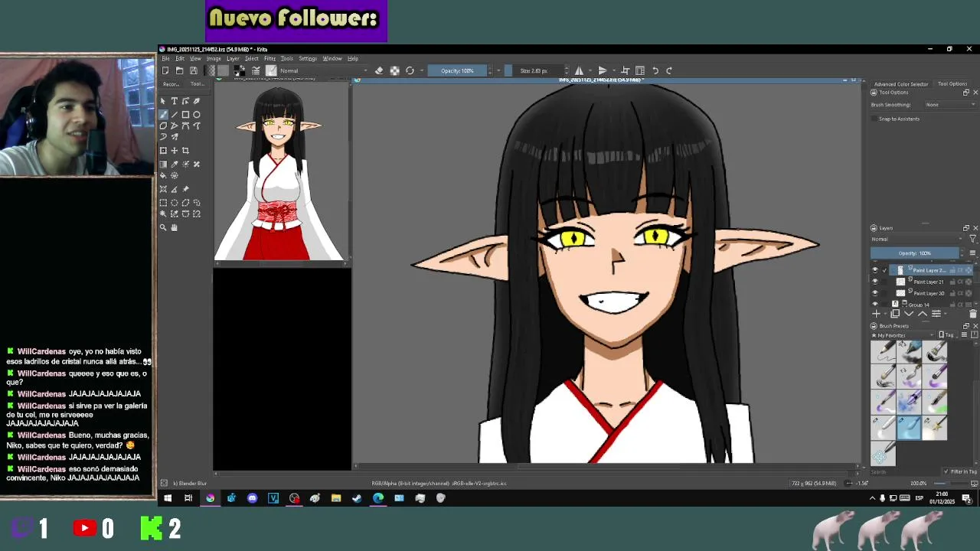Select the Line tool

[174, 114]
